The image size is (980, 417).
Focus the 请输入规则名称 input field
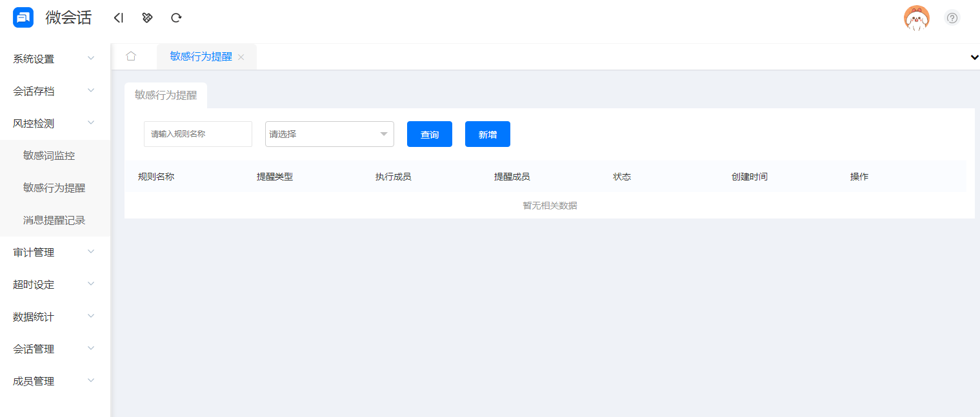pos(197,134)
